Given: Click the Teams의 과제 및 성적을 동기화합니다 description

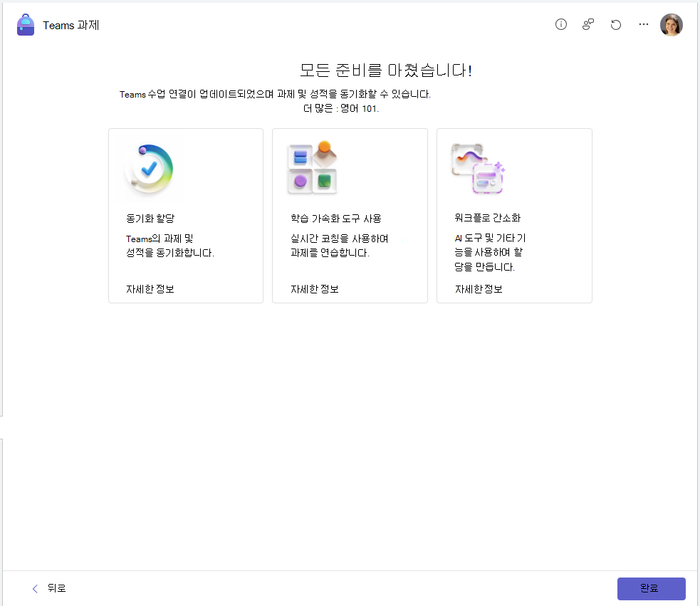Looking at the screenshot, I should click(x=170, y=246).
